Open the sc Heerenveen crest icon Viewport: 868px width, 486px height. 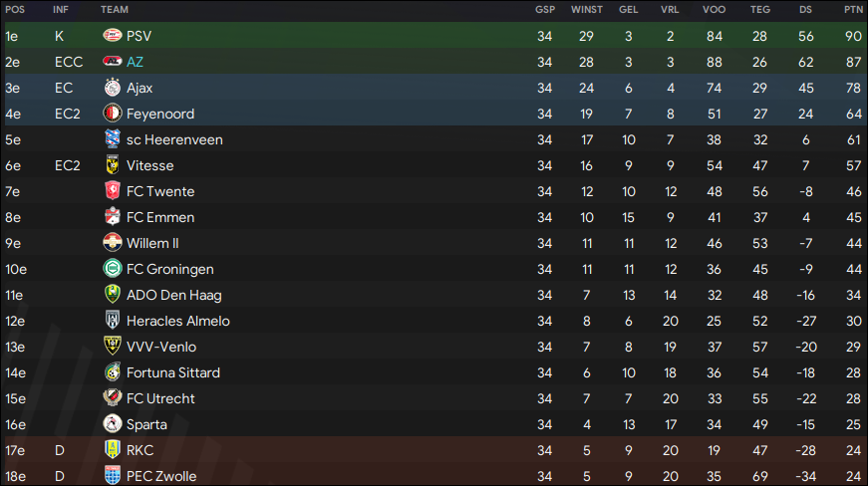tap(113, 139)
